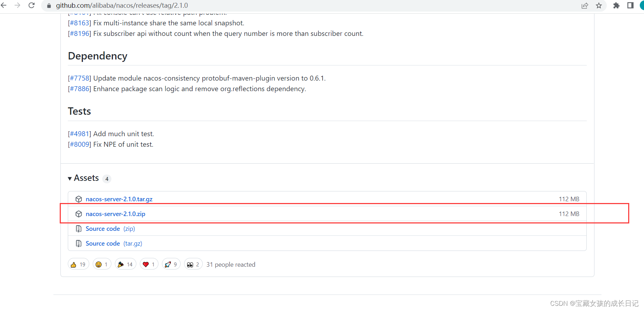Toggle laugh reaction with 1
Viewport: 644px width, 310px height.
(x=102, y=264)
